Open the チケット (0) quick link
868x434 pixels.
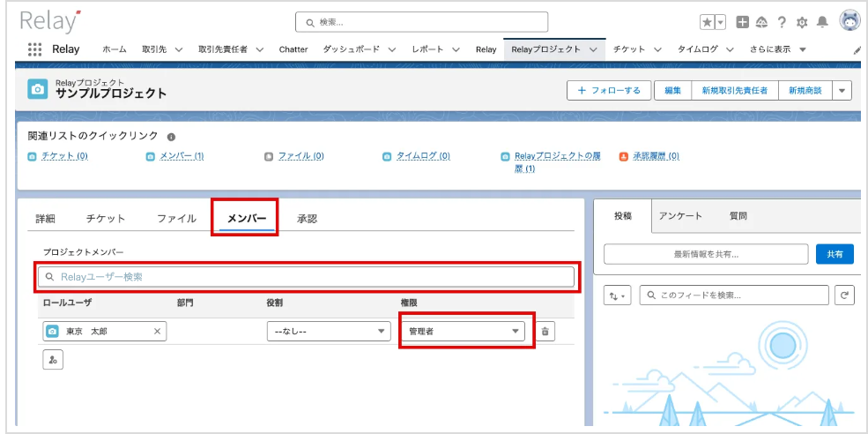point(64,156)
